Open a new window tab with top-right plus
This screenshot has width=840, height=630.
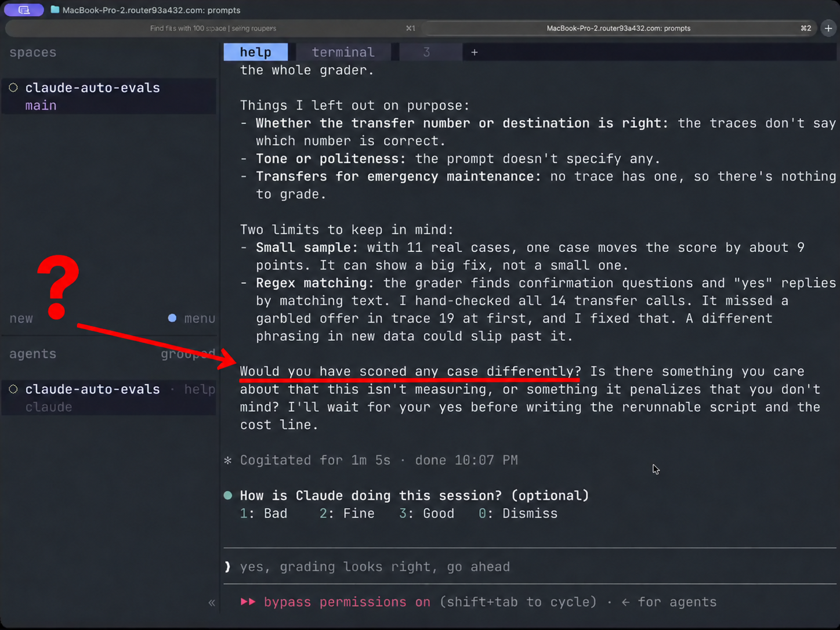pyautogui.click(x=828, y=28)
